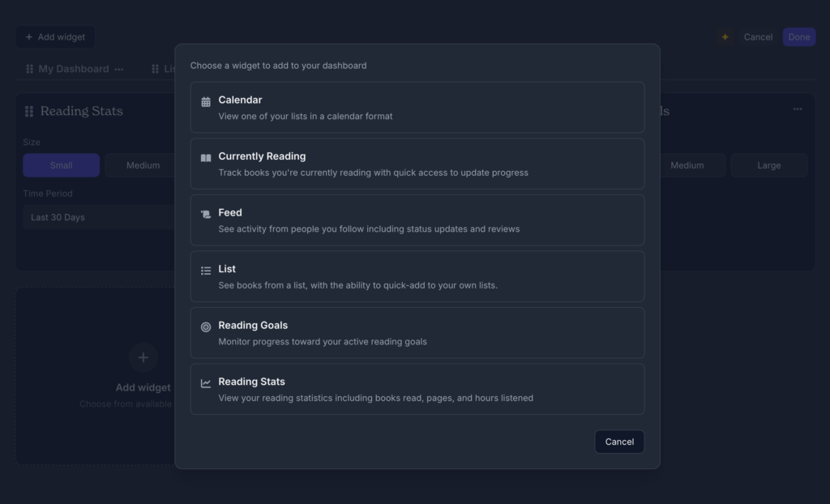Cancel the widget chooser dialog
The image size is (830, 504).
point(619,442)
